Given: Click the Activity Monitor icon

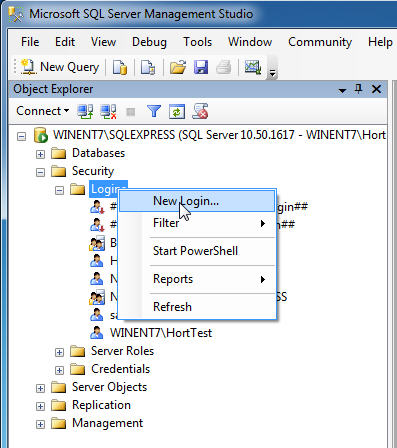Looking at the screenshot, I should [x=253, y=67].
